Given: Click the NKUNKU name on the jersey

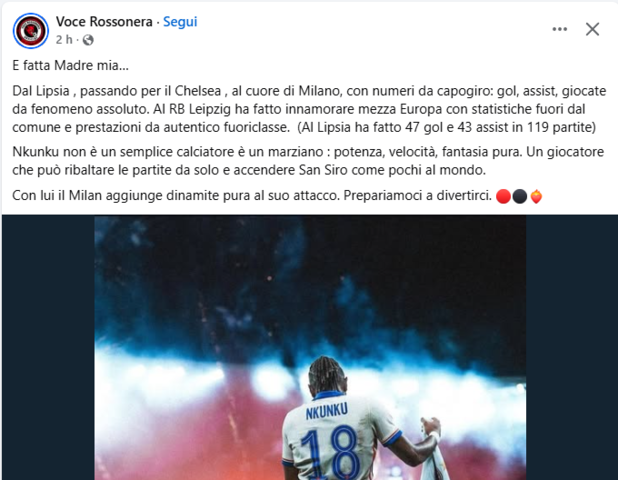Looking at the screenshot, I should click(327, 411).
